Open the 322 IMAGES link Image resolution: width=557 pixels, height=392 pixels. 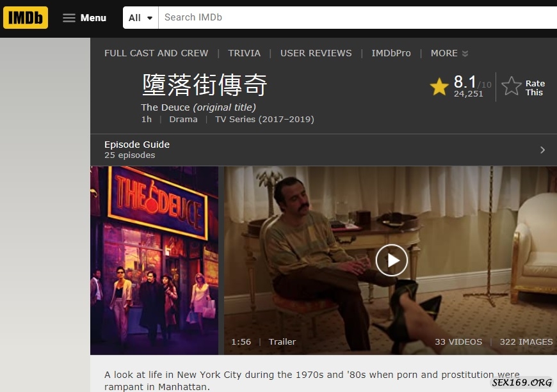(x=526, y=341)
